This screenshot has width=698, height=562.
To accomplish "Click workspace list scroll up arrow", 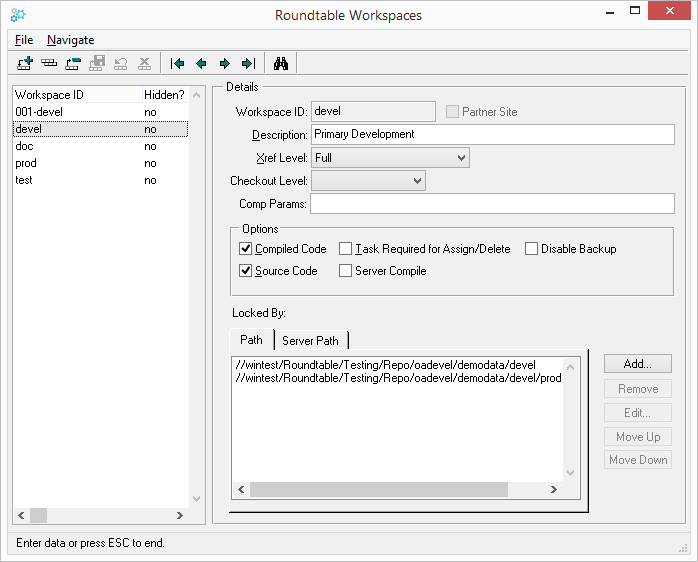I will click(x=196, y=95).
